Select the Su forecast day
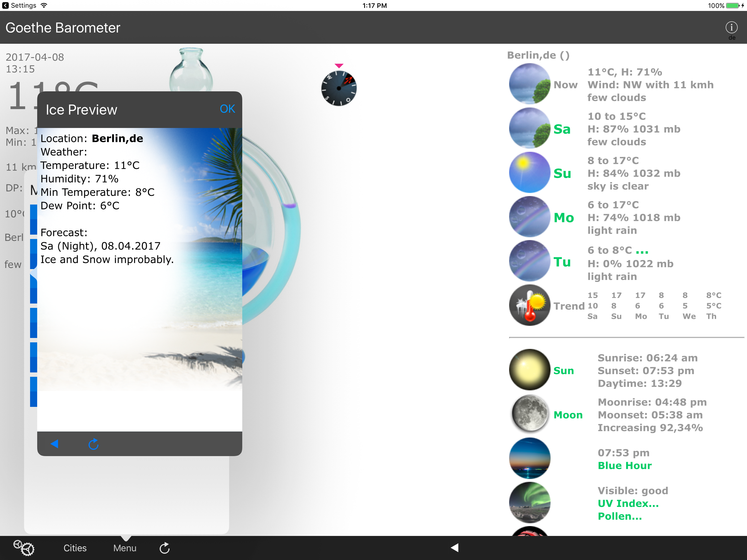Viewport: 747px width, 560px height. [x=562, y=174]
